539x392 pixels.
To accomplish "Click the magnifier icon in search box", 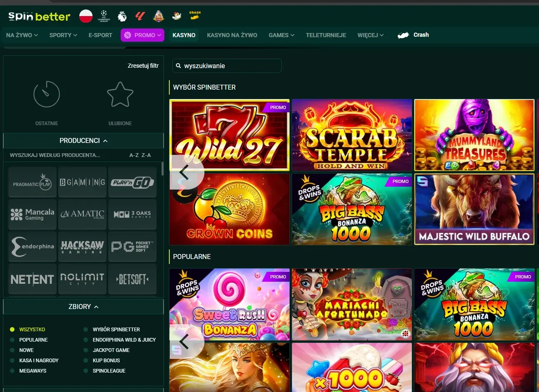I will [178, 66].
